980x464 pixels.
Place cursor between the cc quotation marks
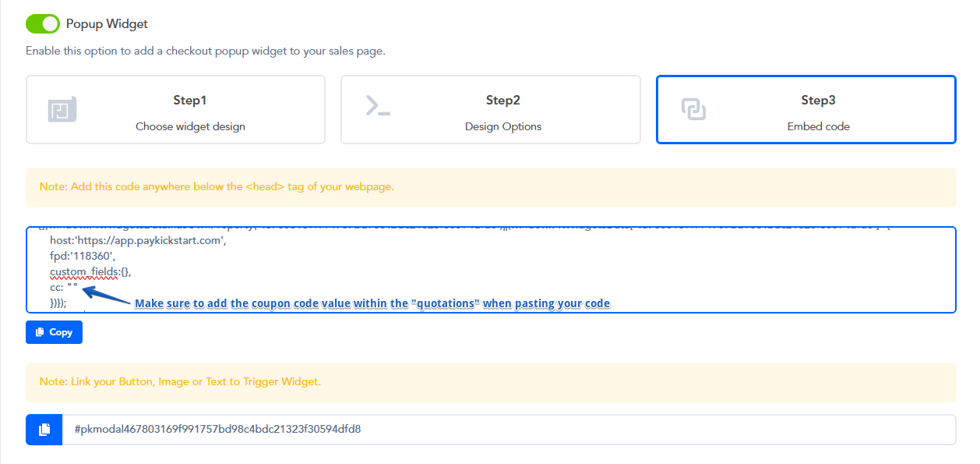72,288
